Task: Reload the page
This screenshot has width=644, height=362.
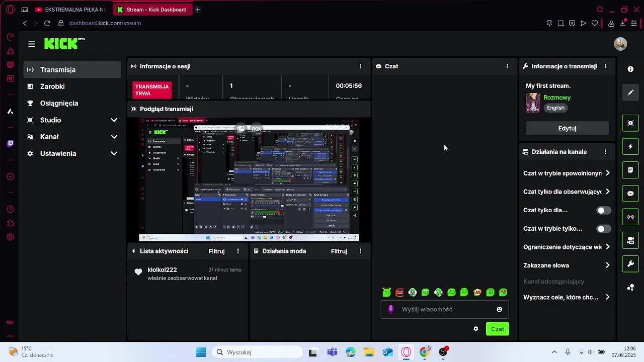Action: (x=47, y=23)
